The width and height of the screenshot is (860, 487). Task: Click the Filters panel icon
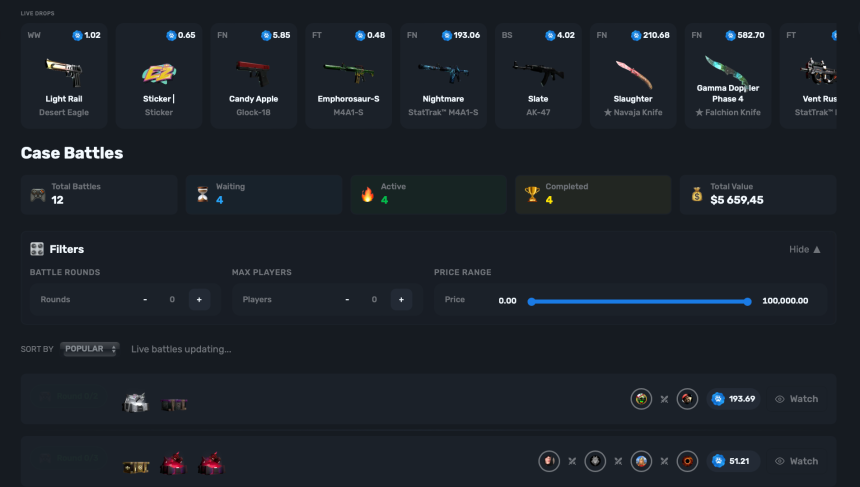[x=37, y=249]
